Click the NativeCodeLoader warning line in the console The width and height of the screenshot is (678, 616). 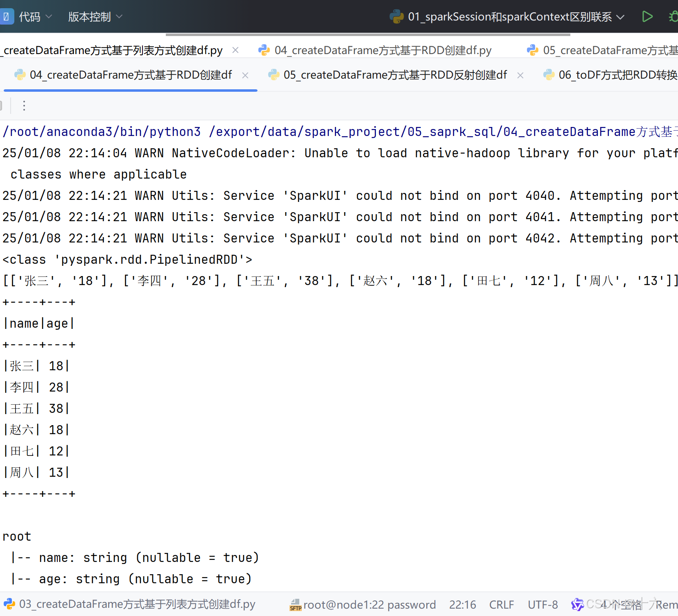340,153
